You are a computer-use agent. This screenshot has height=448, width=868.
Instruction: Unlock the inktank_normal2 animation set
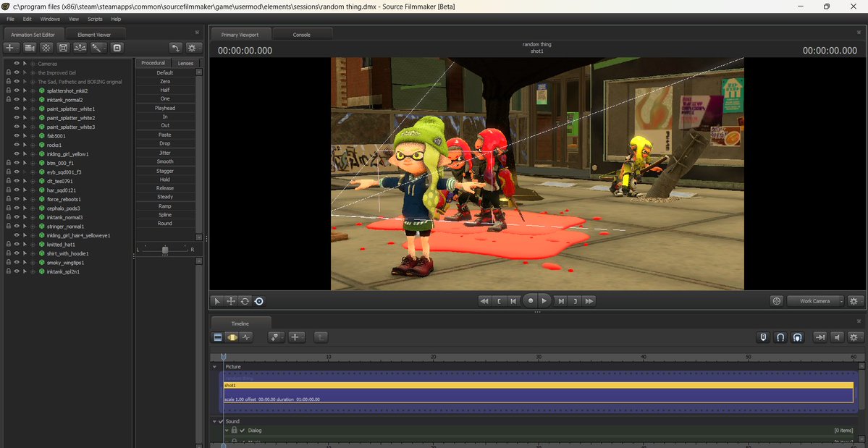pos(8,100)
